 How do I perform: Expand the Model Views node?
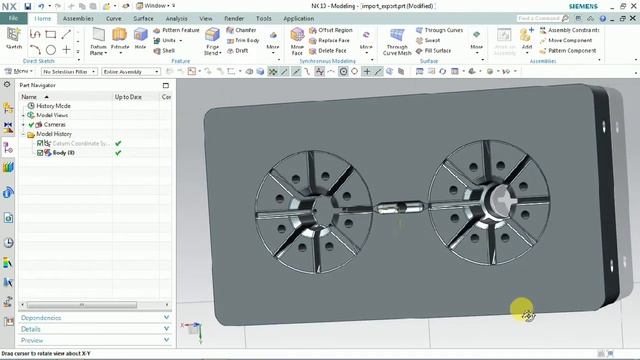(23, 116)
